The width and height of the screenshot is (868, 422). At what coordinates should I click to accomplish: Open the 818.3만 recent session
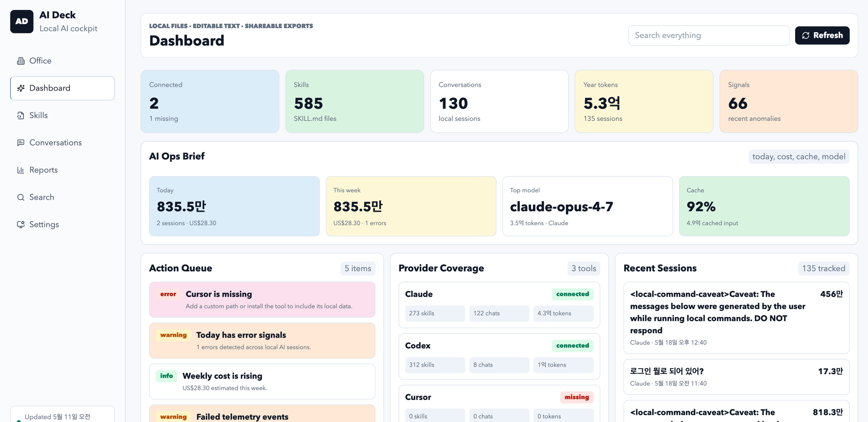pyautogui.click(x=736, y=412)
